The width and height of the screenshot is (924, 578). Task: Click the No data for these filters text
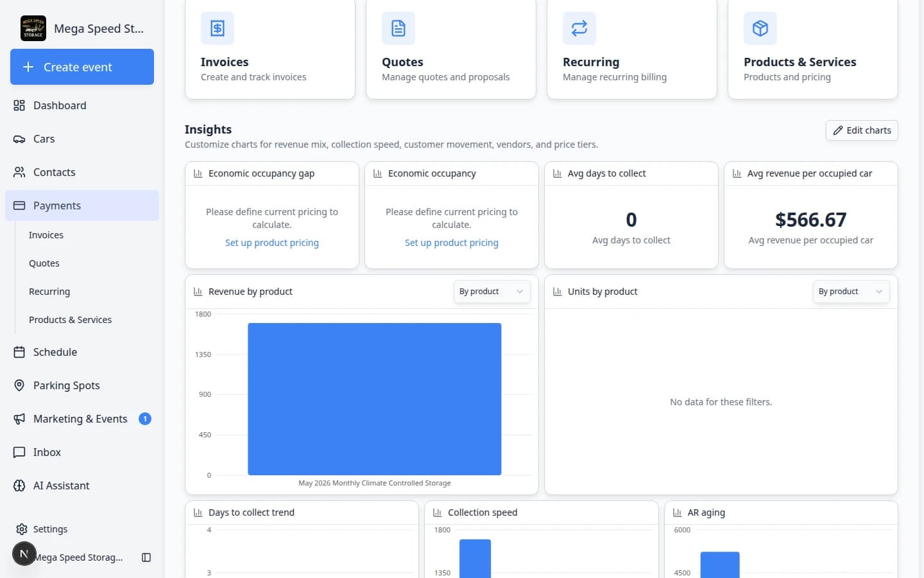click(721, 402)
